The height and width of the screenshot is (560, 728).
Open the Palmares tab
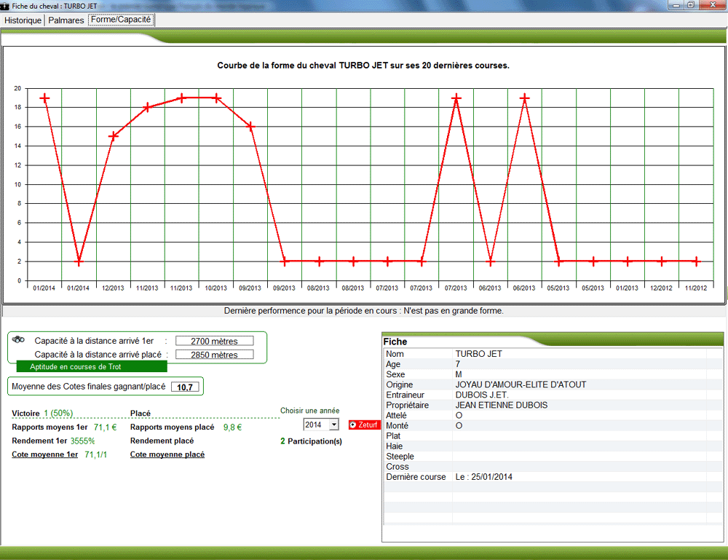pyautogui.click(x=66, y=20)
